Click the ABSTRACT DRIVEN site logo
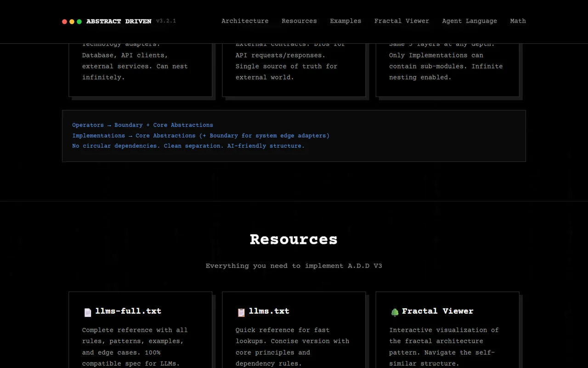Image resolution: width=588 pixels, height=368 pixels. 119,22
